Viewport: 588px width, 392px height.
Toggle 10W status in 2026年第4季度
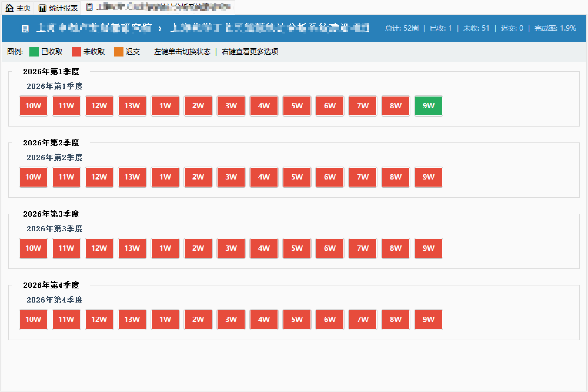tap(33, 320)
